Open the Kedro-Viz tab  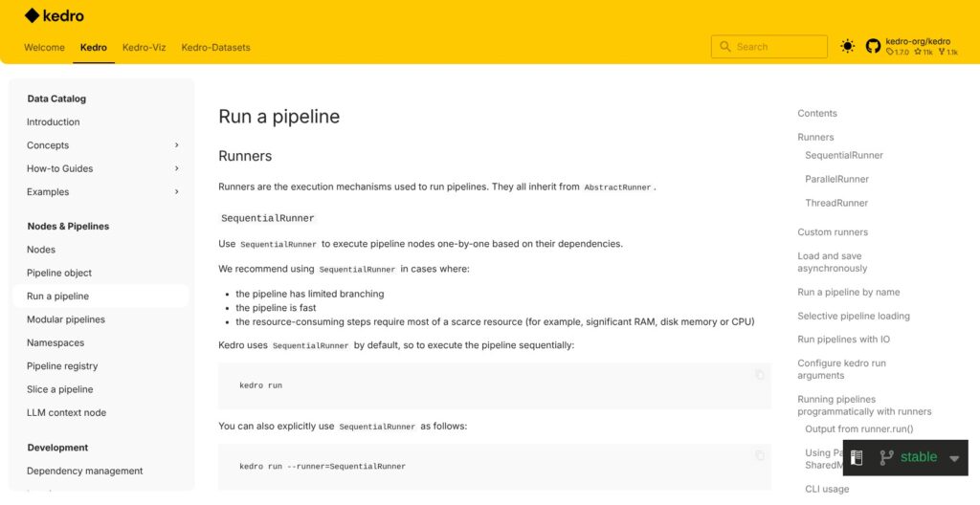pos(145,48)
